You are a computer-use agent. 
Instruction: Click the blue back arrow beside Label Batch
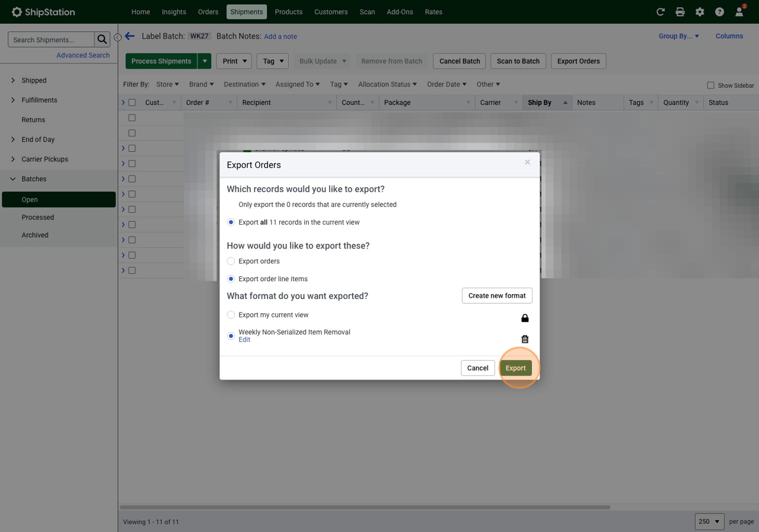130,36
